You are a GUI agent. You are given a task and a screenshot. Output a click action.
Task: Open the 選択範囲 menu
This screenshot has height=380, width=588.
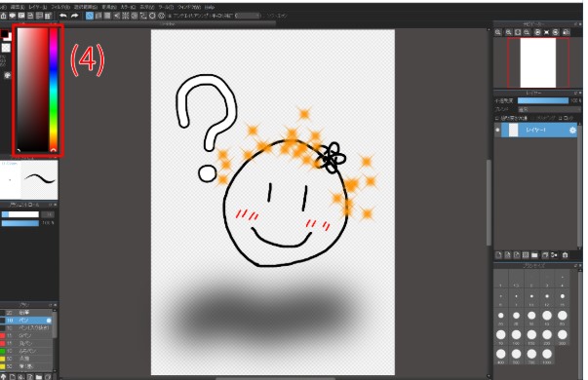point(86,7)
